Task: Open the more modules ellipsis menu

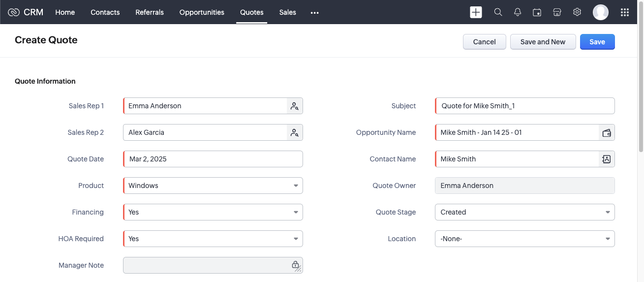Action: (315, 13)
